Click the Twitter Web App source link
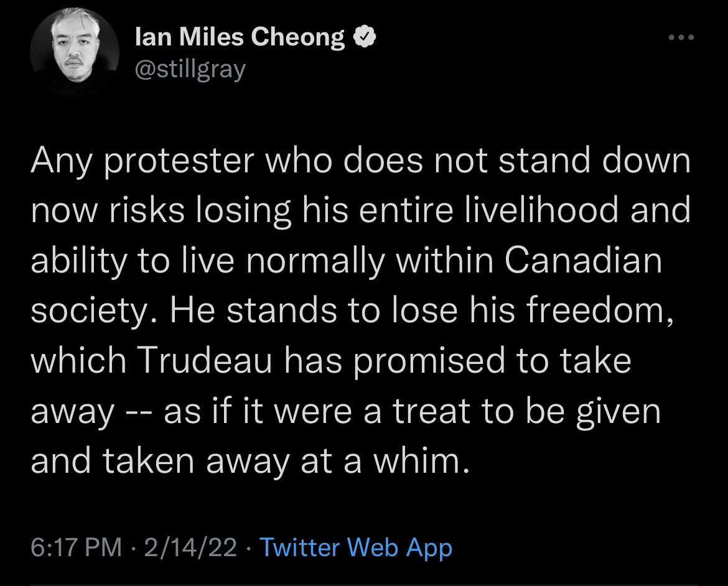 tap(355, 547)
